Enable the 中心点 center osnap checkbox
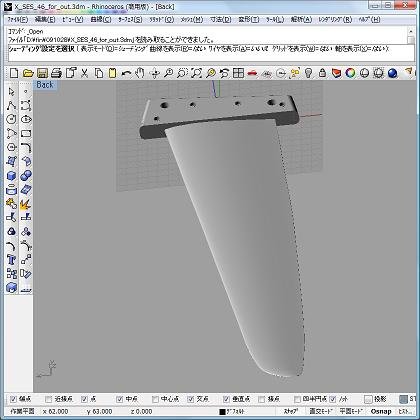Viewport: 420px width, 420px height. coord(155,399)
